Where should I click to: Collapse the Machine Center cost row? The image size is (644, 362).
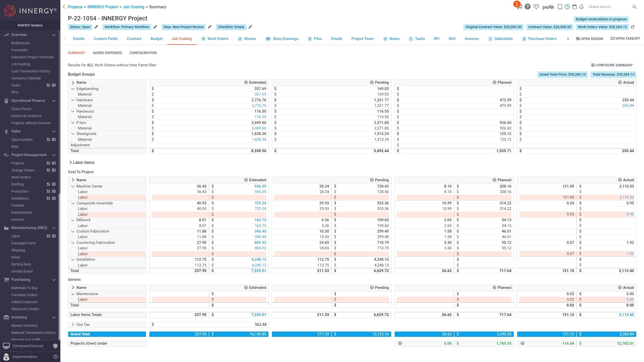click(x=73, y=186)
